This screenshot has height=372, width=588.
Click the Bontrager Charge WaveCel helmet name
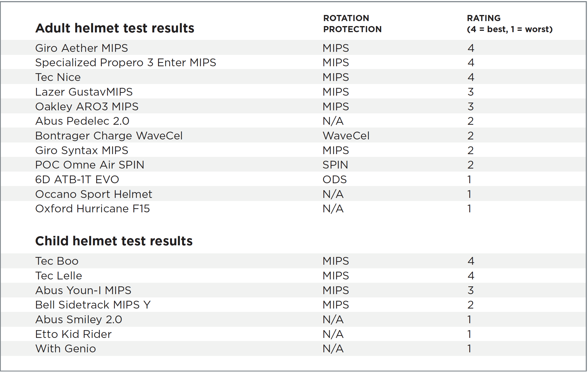[109, 136]
